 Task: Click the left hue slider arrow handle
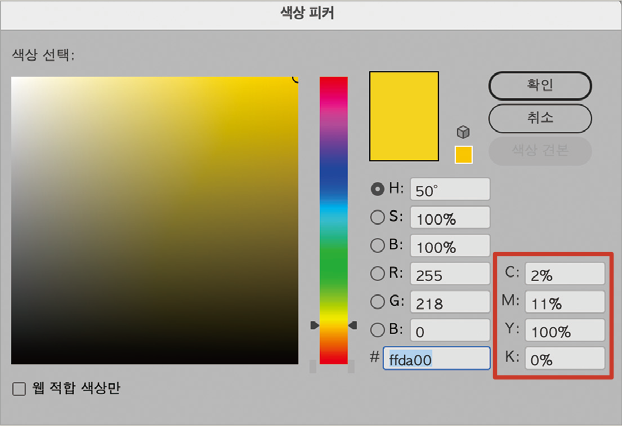click(315, 325)
